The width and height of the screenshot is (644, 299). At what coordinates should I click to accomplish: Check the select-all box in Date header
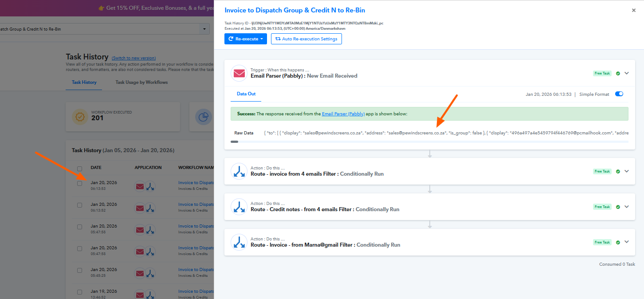click(x=80, y=168)
